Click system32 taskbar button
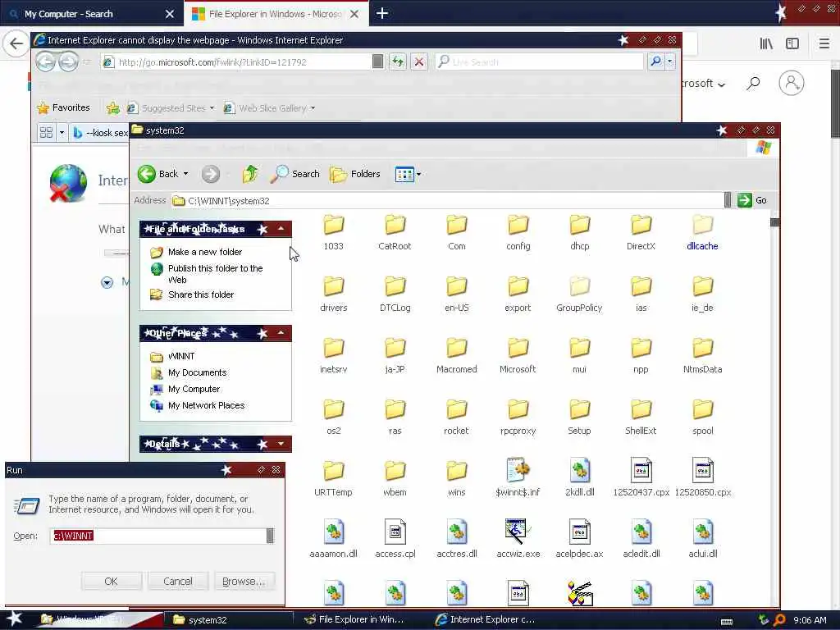 tap(231, 620)
